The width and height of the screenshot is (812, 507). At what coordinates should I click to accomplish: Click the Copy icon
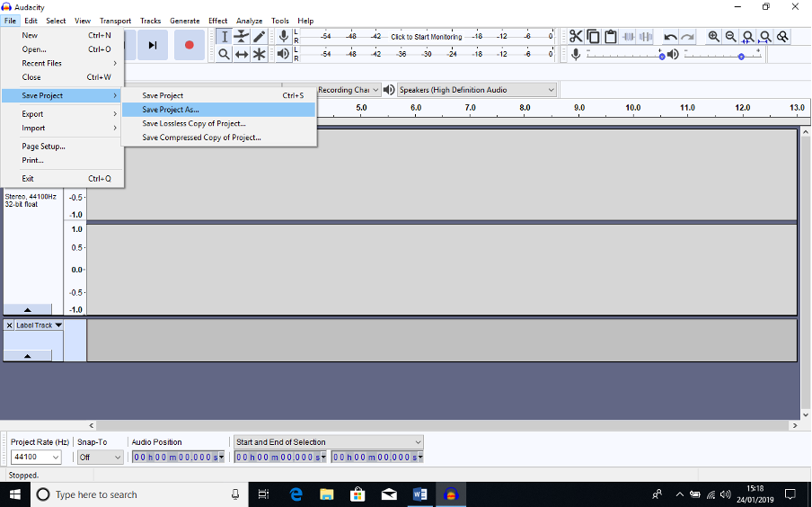(594, 36)
